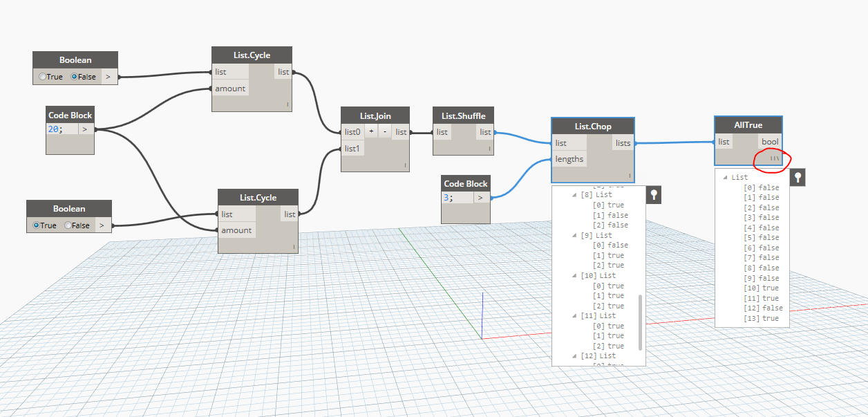Click the List.Join node lacing indicator
The height and width of the screenshot is (417, 868).
[x=405, y=165]
